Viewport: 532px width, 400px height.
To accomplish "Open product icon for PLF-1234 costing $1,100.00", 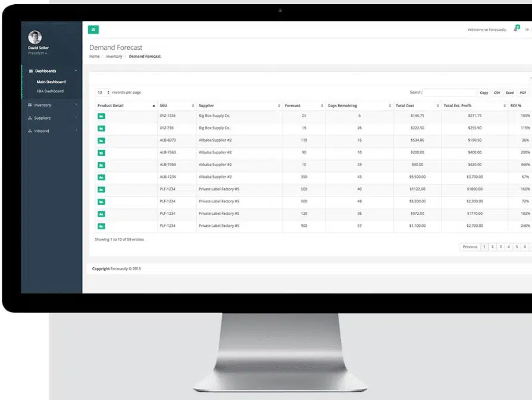I will (101, 226).
